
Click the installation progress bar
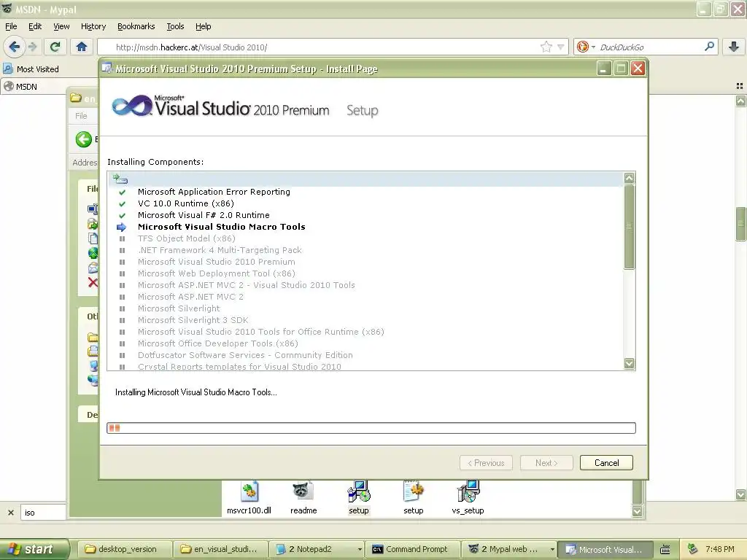point(371,428)
